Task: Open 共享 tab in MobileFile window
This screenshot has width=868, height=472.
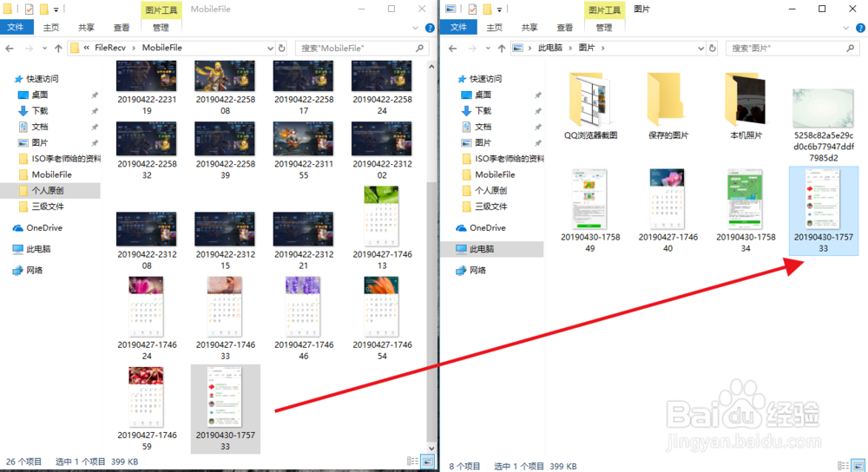Action: tap(86, 27)
